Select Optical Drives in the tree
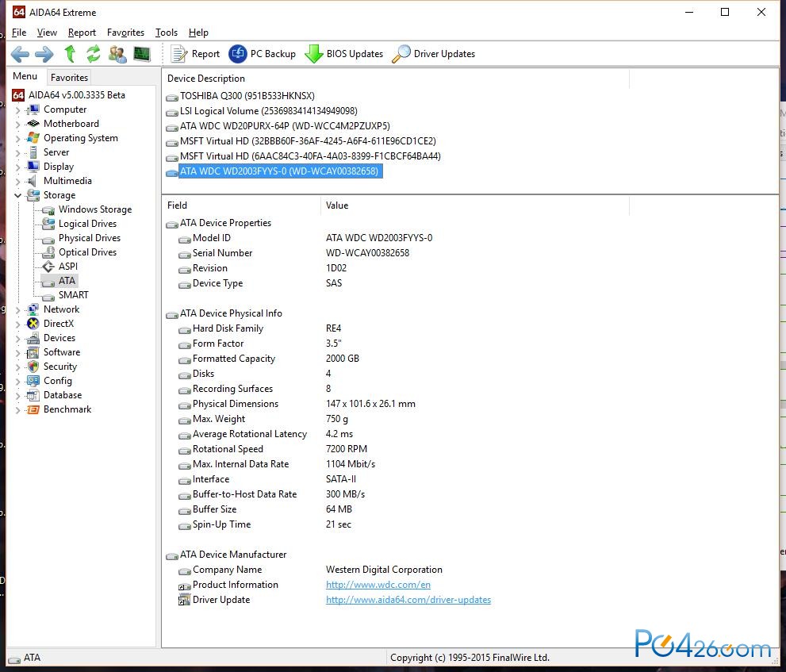Image resolution: width=786 pixels, height=672 pixels. (x=87, y=252)
